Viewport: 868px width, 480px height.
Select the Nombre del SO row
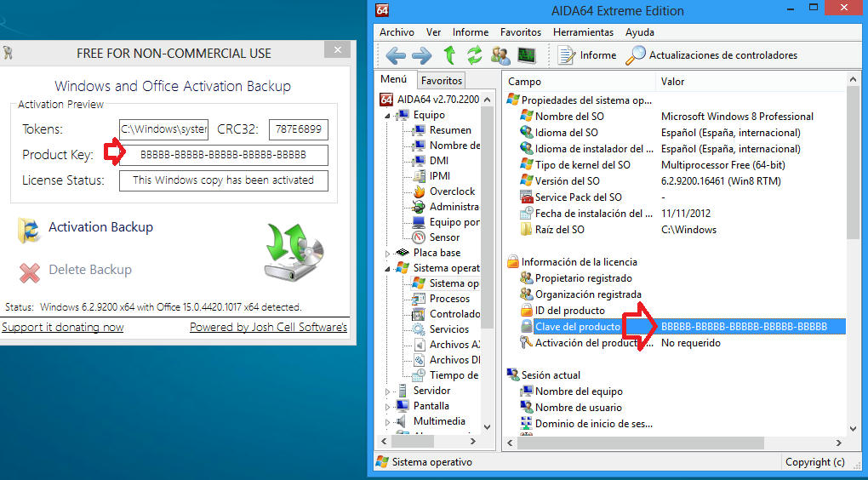coord(674,117)
